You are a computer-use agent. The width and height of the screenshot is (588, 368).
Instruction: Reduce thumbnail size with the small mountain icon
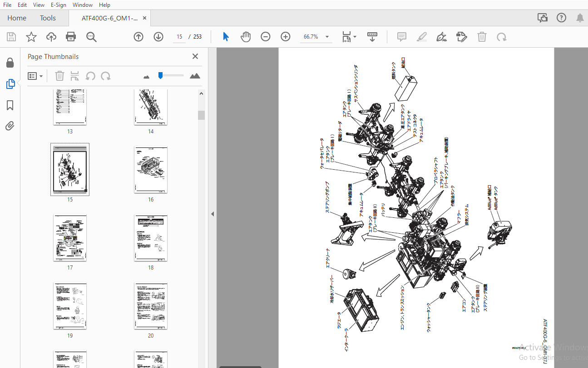click(146, 77)
